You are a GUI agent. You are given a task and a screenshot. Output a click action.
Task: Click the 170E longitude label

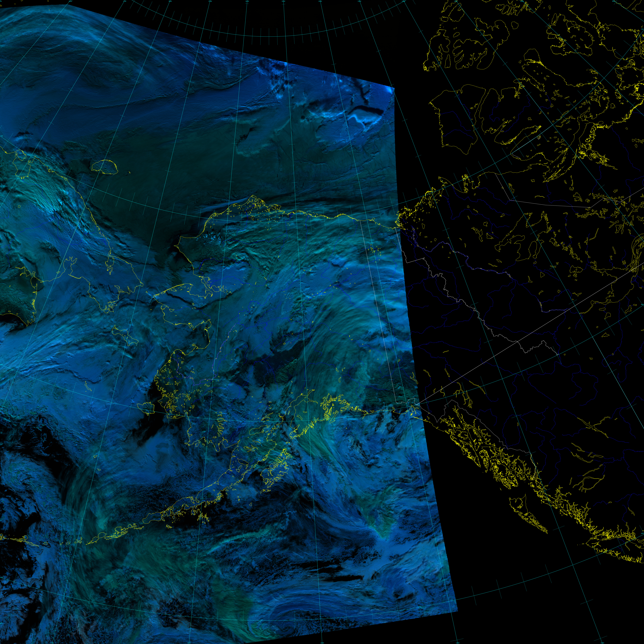125,1
